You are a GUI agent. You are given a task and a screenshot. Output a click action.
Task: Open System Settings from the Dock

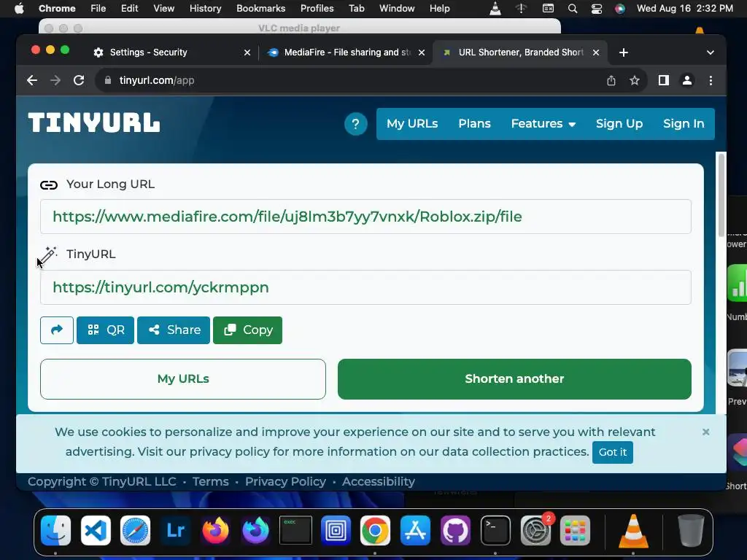[535, 531]
